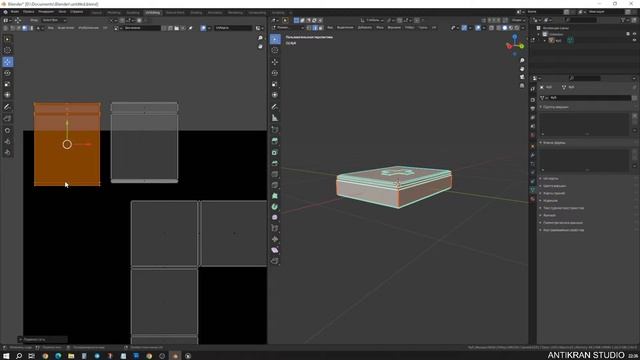Switch to the Modeling workspace tab
640x360 pixels.
pyautogui.click(x=113, y=13)
